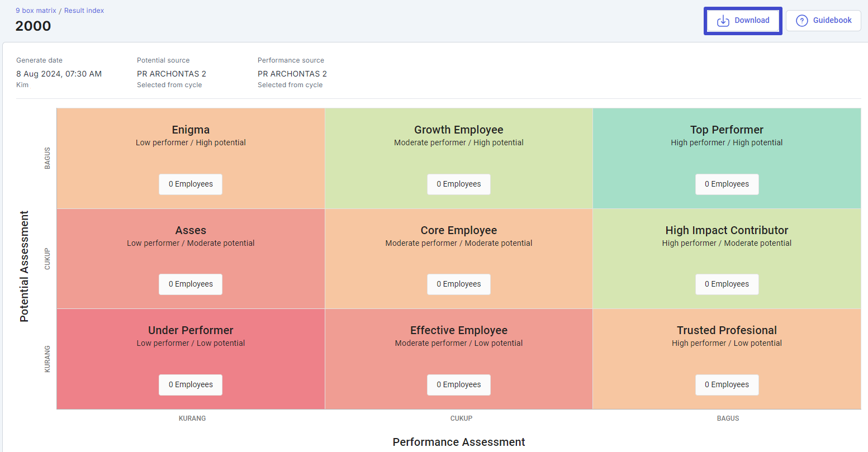Click Low performer / Moderate potential text
This screenshot has height=452, width=868.
(x=191, y=243)
